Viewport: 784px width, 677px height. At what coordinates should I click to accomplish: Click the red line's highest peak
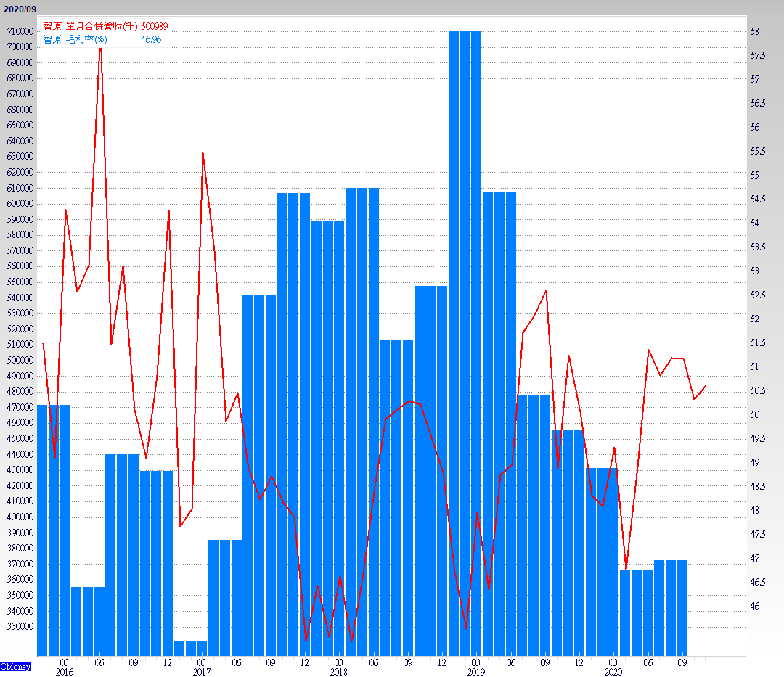(x=99, y=49)
